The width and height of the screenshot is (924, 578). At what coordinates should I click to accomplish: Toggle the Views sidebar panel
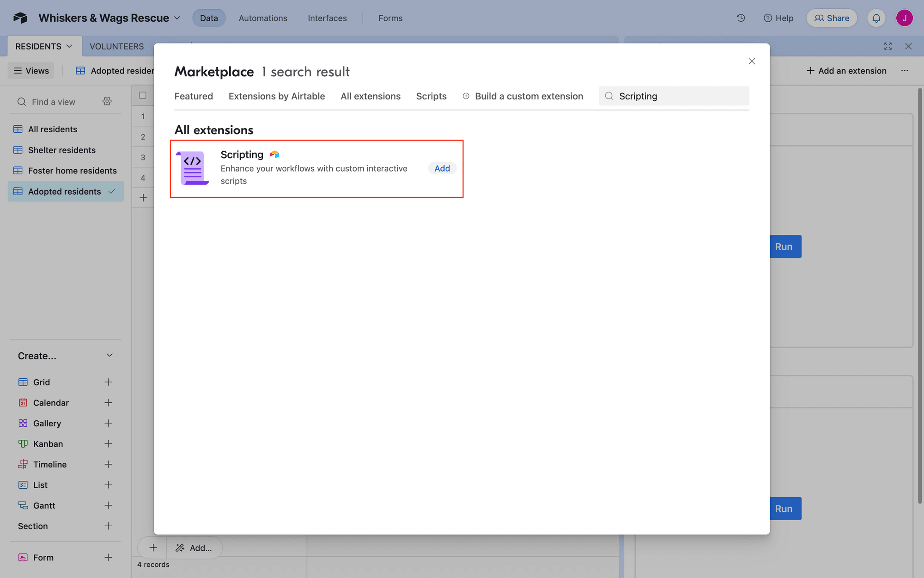[30, 70]
